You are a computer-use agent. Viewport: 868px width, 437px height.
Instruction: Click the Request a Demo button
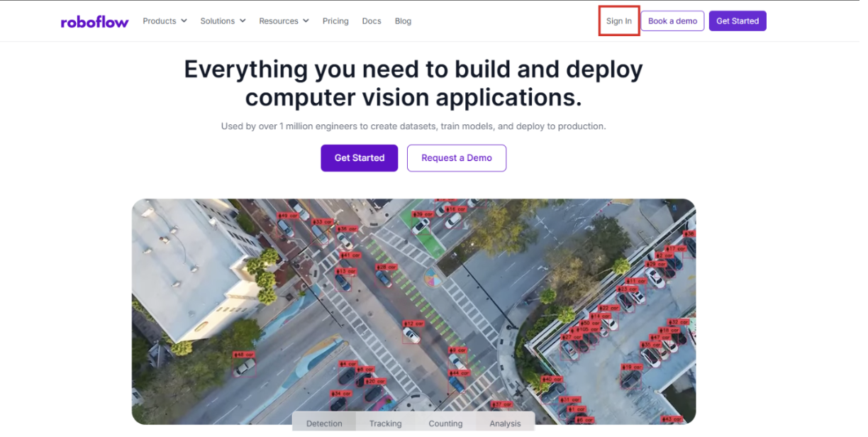[457, 158]
